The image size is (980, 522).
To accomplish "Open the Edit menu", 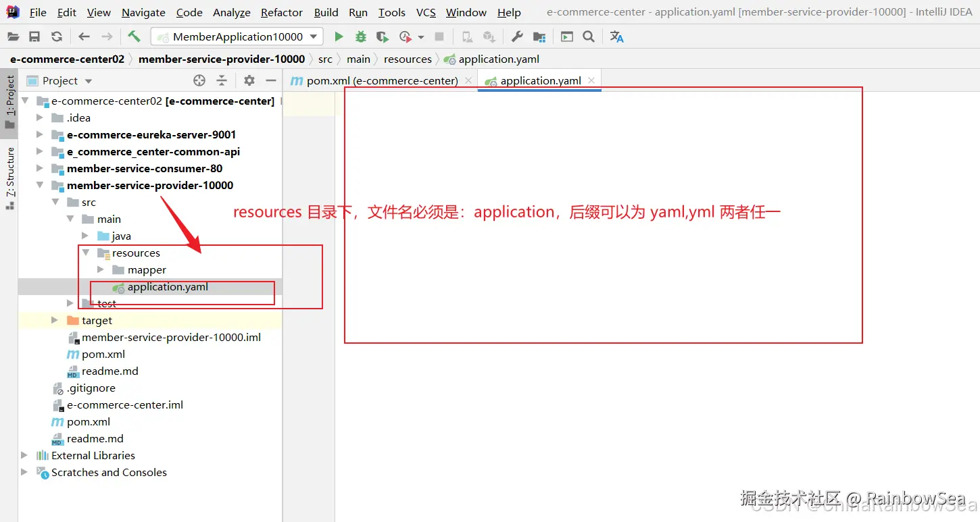I will 67,12.
